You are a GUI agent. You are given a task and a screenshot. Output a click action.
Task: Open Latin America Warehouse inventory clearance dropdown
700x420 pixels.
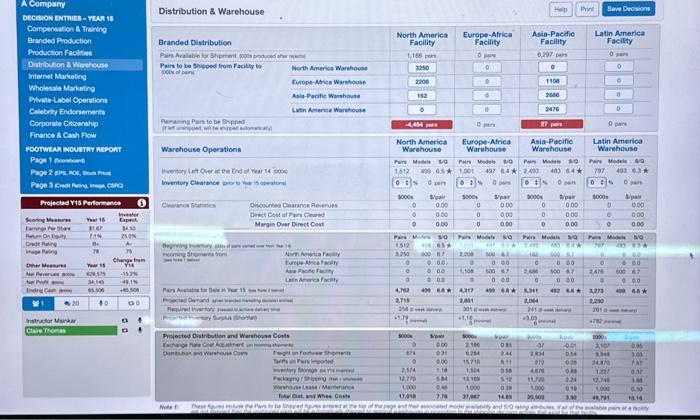tap(597, 183)
